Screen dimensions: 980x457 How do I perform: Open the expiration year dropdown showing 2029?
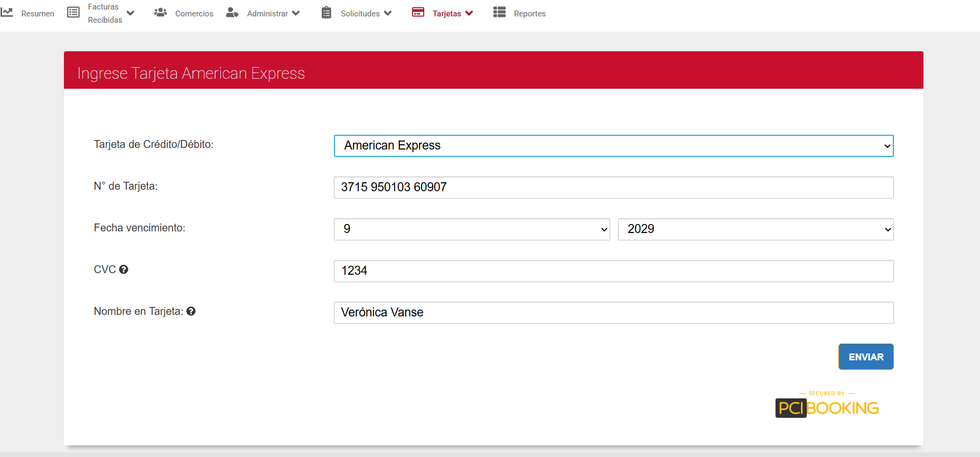click(x=755, y=229)
